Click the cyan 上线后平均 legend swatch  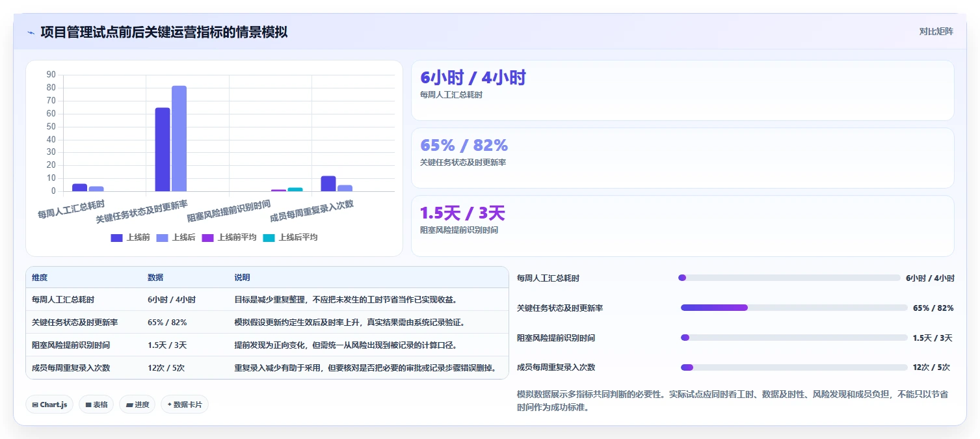269,238
